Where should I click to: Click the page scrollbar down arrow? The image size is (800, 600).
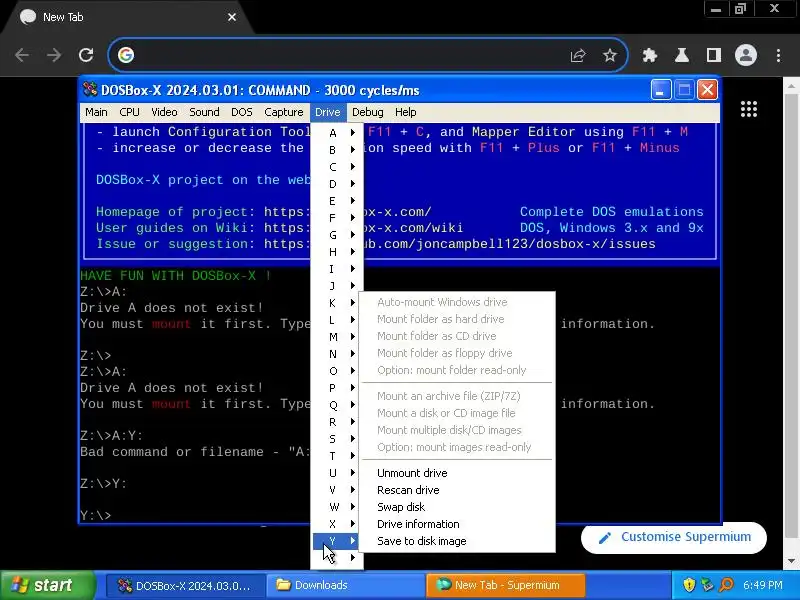791,561
